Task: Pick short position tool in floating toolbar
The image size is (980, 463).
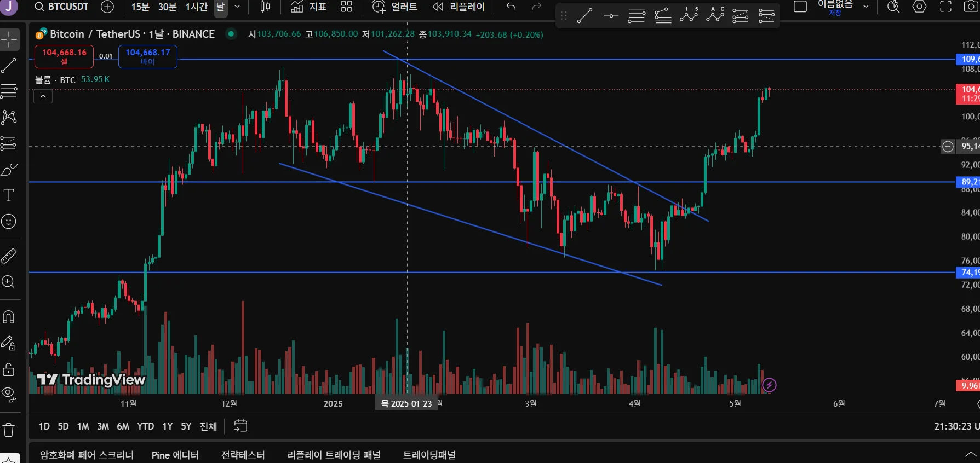Action: pyautogui.click(x=767, y=16)
